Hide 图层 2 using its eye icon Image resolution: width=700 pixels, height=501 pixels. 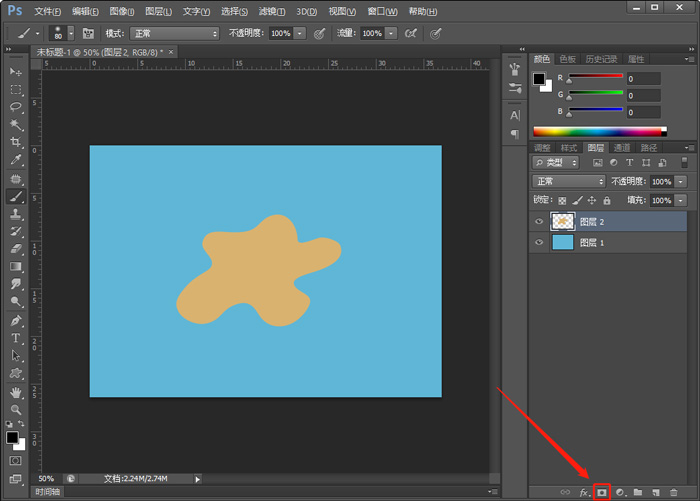click(x=539, y=222)
